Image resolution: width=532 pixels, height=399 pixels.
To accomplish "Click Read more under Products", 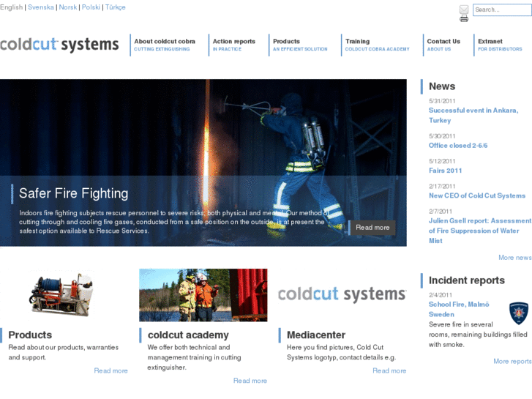I will [110, 371].
